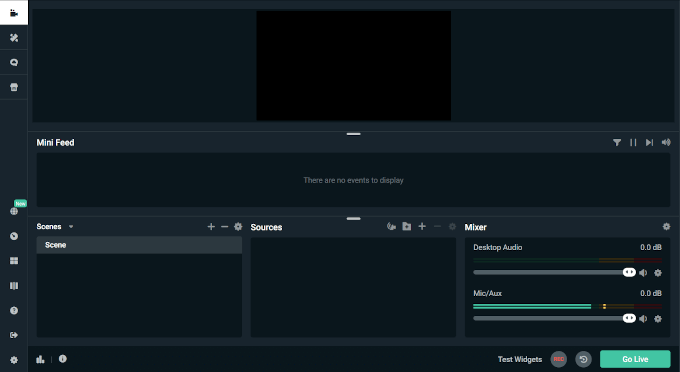The image size is (680, 372).
Task: Adjust the Desktop Audio volume slider
Action: [x=554, y=272]
